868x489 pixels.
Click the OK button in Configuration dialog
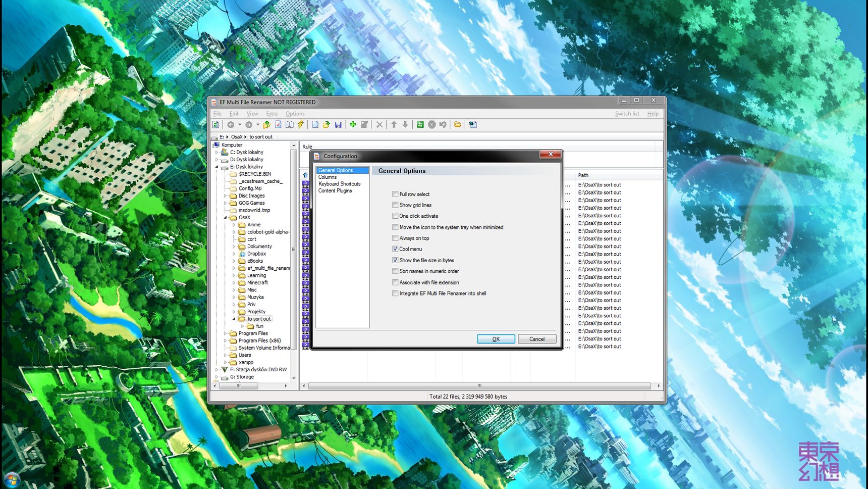coord(496,339)
